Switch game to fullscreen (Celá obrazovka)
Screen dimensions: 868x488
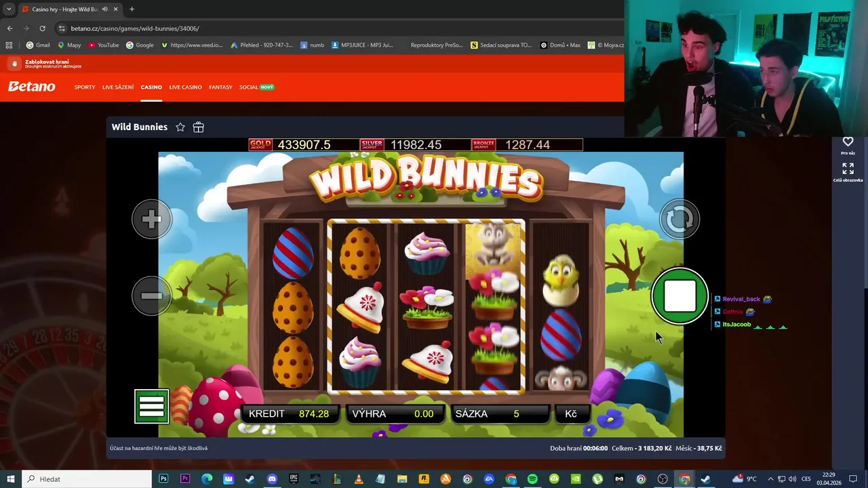(x=848, y=169)
